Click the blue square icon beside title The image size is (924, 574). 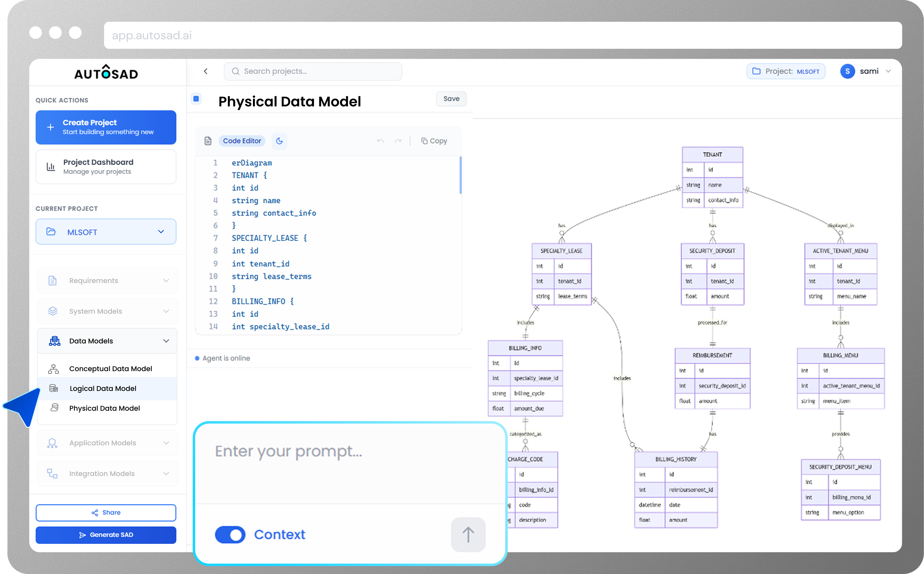click(196, 99)
